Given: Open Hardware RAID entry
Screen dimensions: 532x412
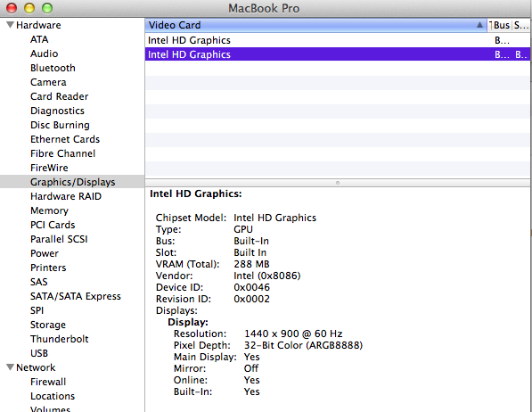Looking at the screenshot, I should click(x=66, y=196).
